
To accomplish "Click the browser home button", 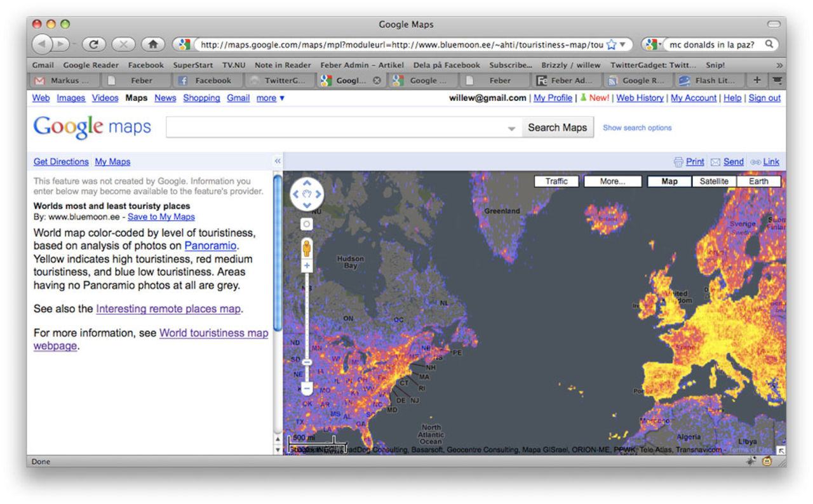I will pyautogui.click(x=152, y=44).
